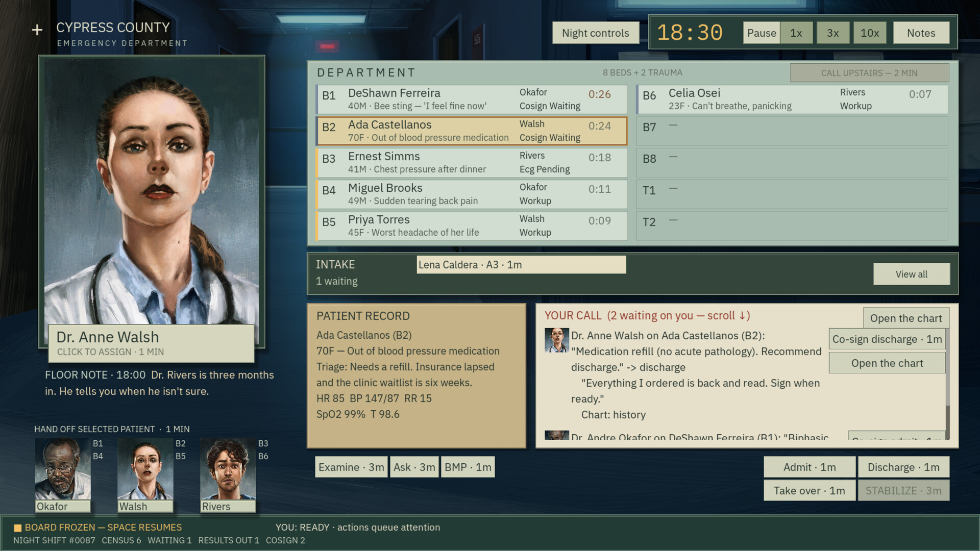Screen dimensions: 980x551
Task: Click Call Upstairs 2 min button
Action: pos(869,73)
